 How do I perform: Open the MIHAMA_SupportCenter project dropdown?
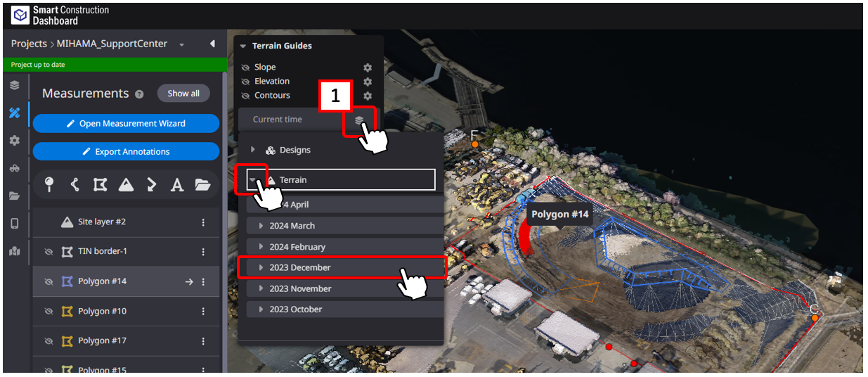pos(181,44)
